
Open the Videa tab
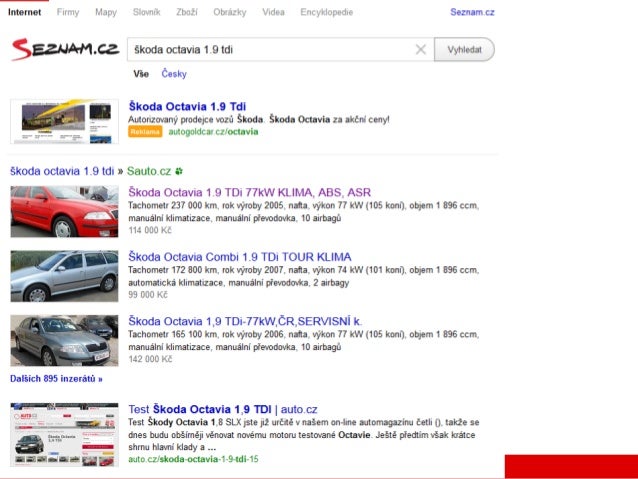[273, 12]
